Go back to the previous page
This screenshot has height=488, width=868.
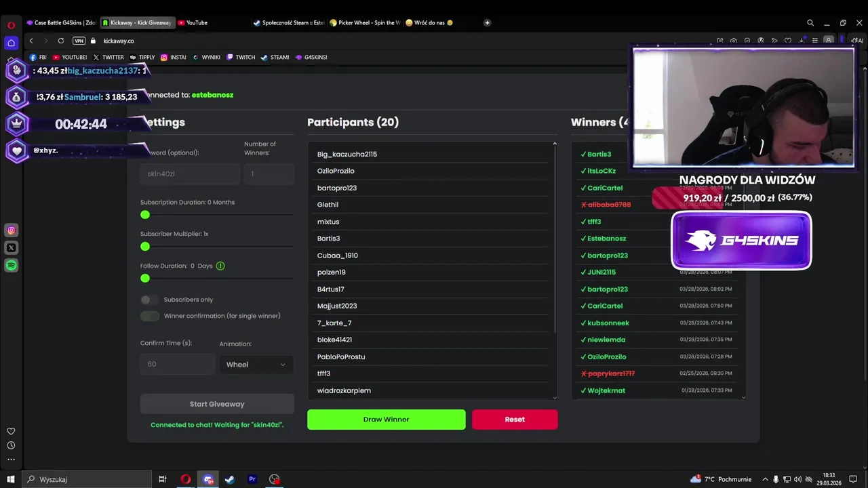pyautogui.click(x=31, y=41)
